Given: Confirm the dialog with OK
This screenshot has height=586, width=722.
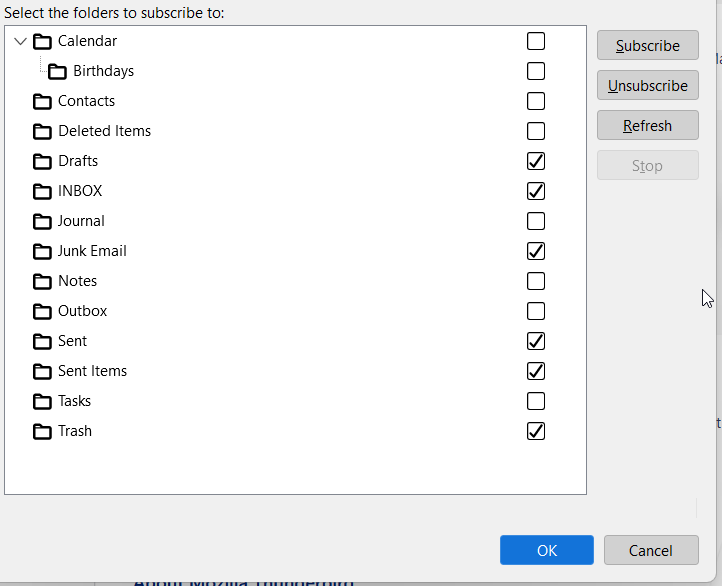Looking at the screenshot, I should (x=546, y=550).
